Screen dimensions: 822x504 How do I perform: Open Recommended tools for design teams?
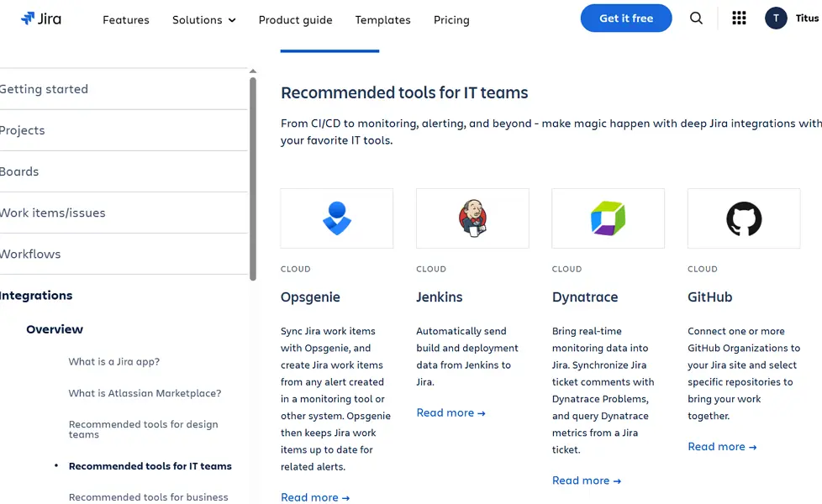pos(143,429)
